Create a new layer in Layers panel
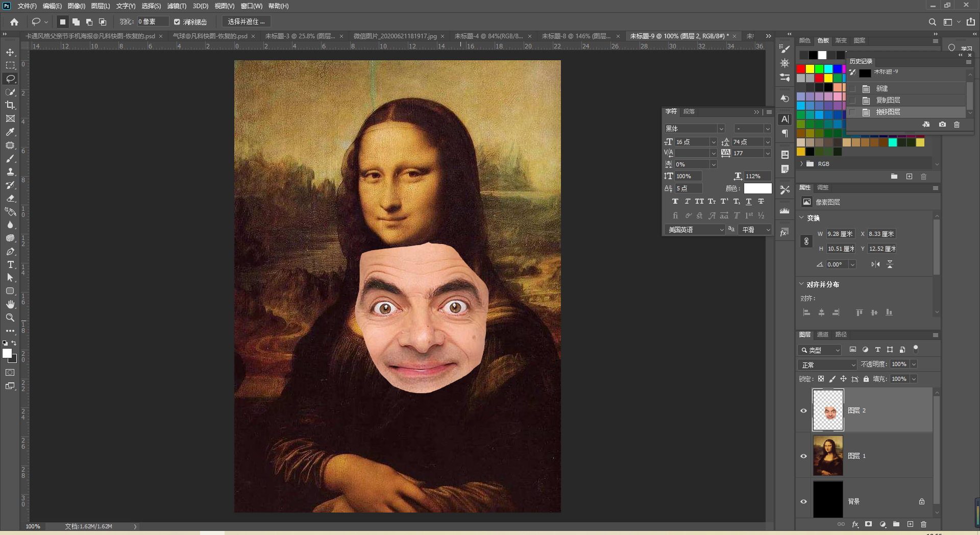The height and width of the screenshot is (535, 980). (x=910, y=524)
